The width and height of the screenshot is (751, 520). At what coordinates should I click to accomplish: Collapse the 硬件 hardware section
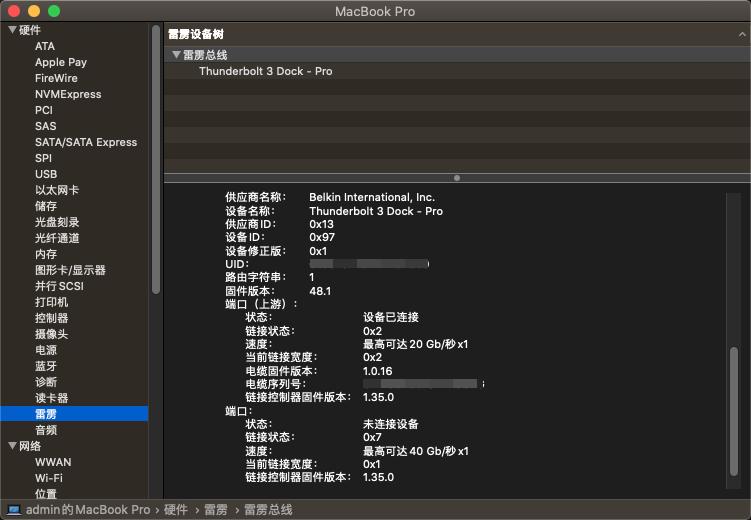point(12,30)
